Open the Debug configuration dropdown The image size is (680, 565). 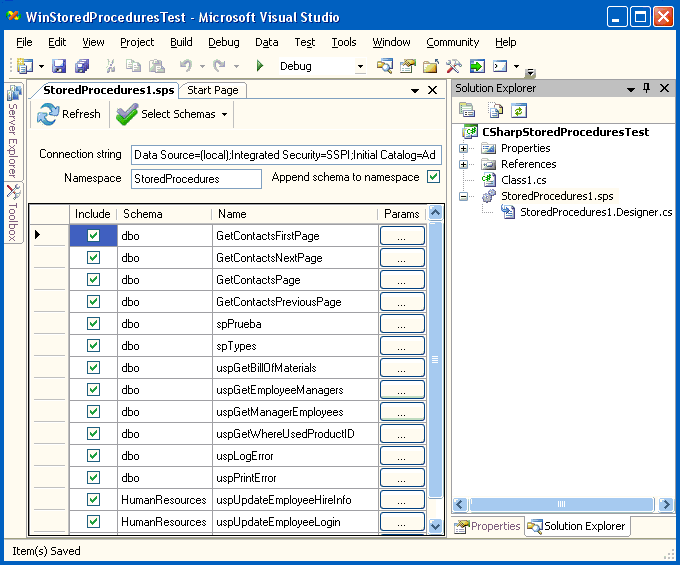pyautogui.click(x=360, y=66)
